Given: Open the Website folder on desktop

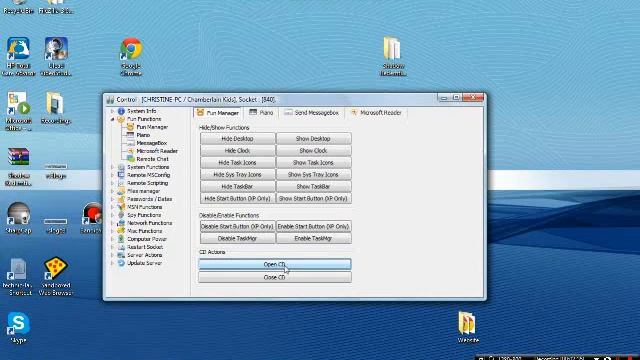Looking at the screenshot, I should point(467,327).
